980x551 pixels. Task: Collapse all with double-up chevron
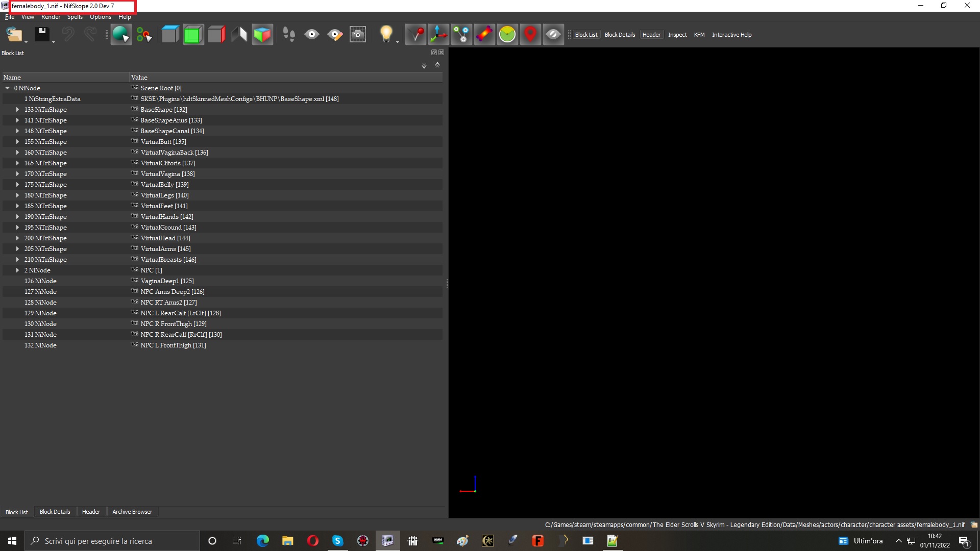(437, 65)
